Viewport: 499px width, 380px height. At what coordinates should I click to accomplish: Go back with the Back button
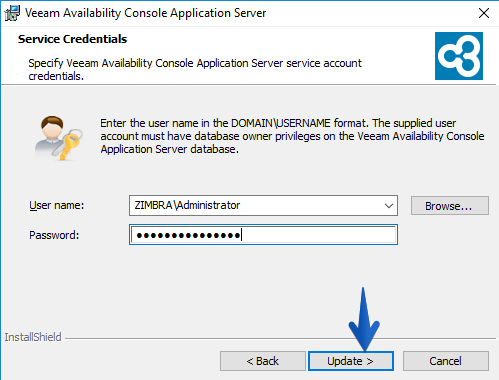tap(263, 361)
